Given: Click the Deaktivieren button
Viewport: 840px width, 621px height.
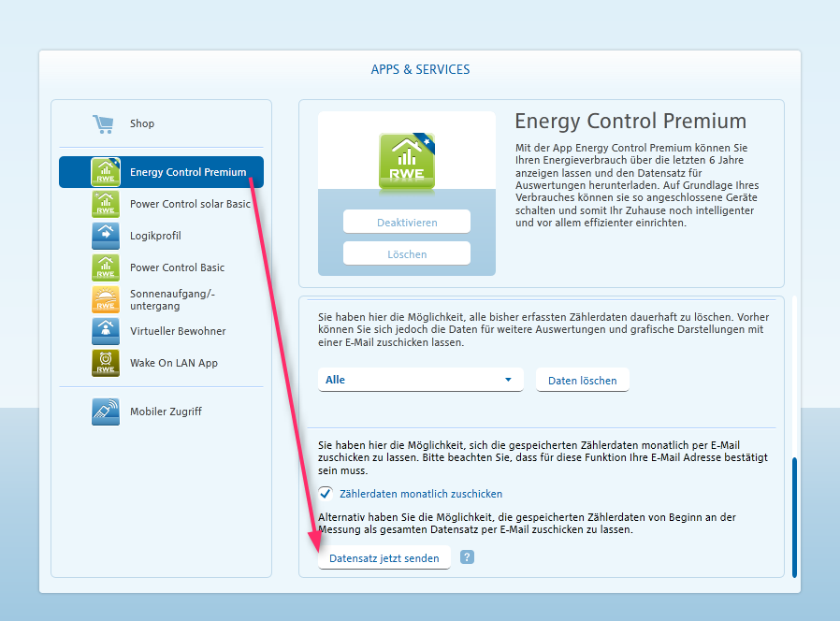Looking at the screenshot, I should coord(407,222).
